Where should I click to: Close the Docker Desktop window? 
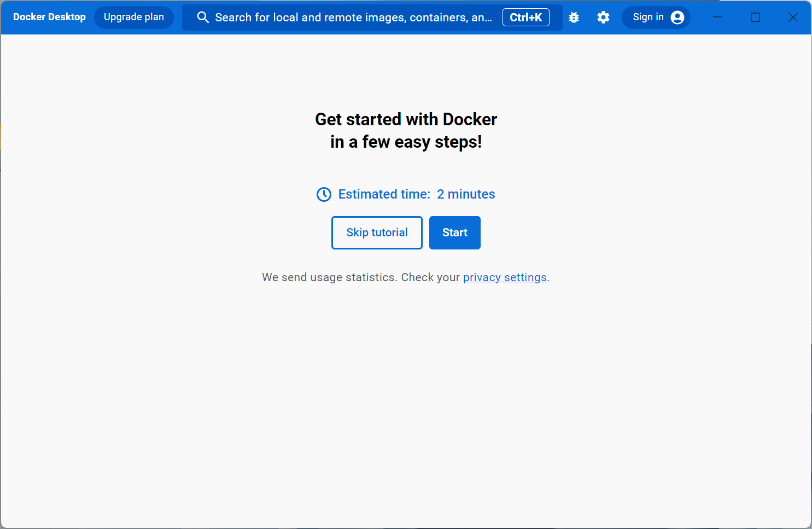pyautogui.click(x=793, y=18)
